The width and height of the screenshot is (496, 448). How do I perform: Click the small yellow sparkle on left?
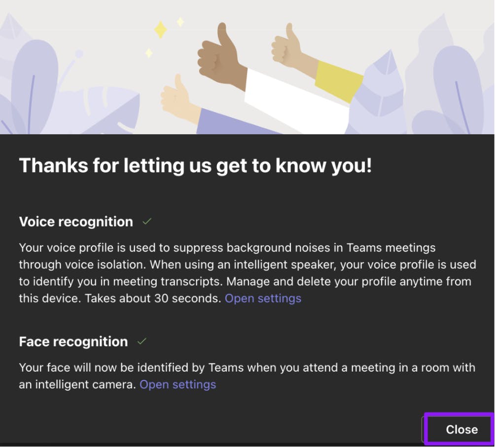coord(148,52)
